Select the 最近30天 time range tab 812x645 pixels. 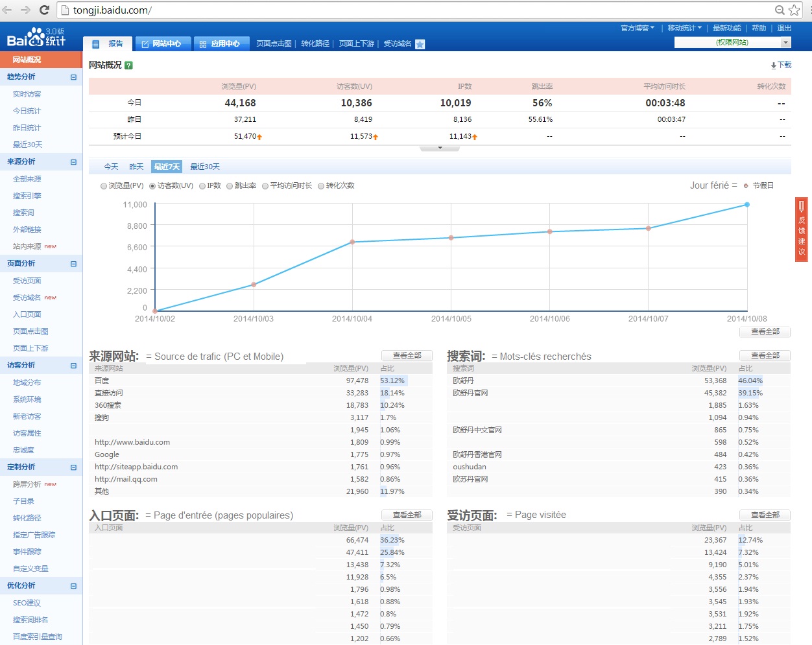pos(205,167)
